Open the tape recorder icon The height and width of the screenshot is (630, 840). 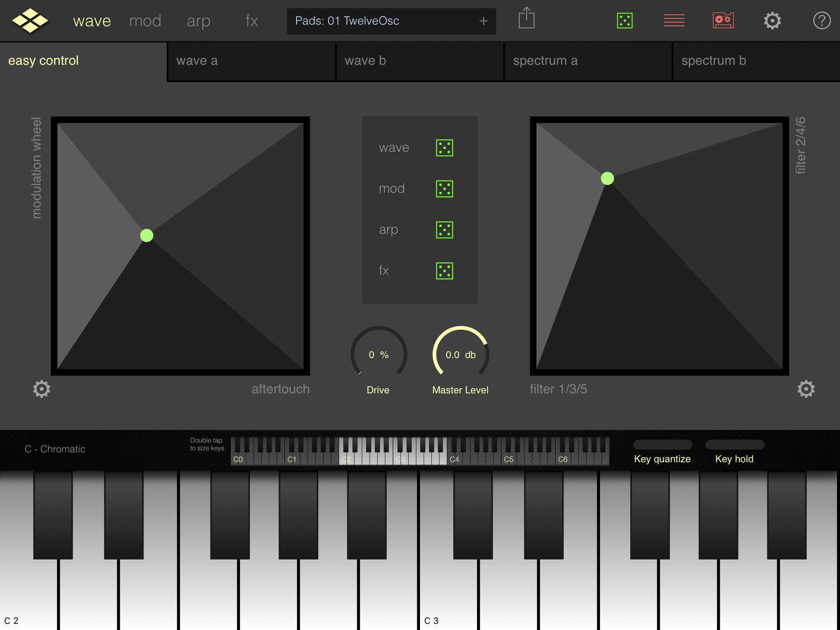click(x=723, y=20)
